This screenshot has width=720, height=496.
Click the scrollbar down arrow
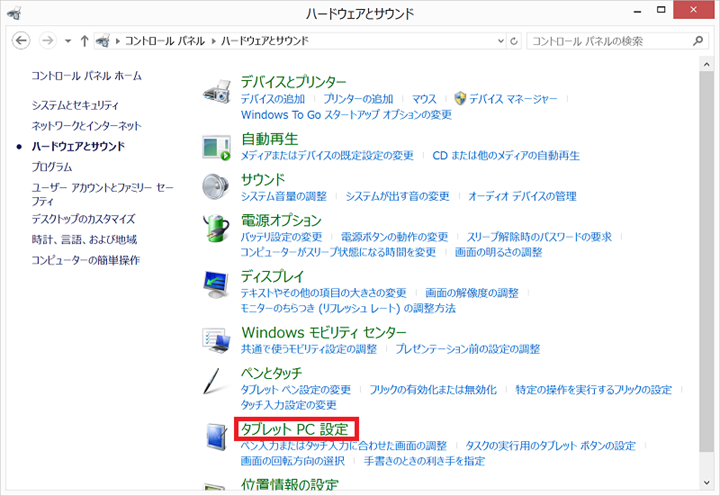[706, 483]
